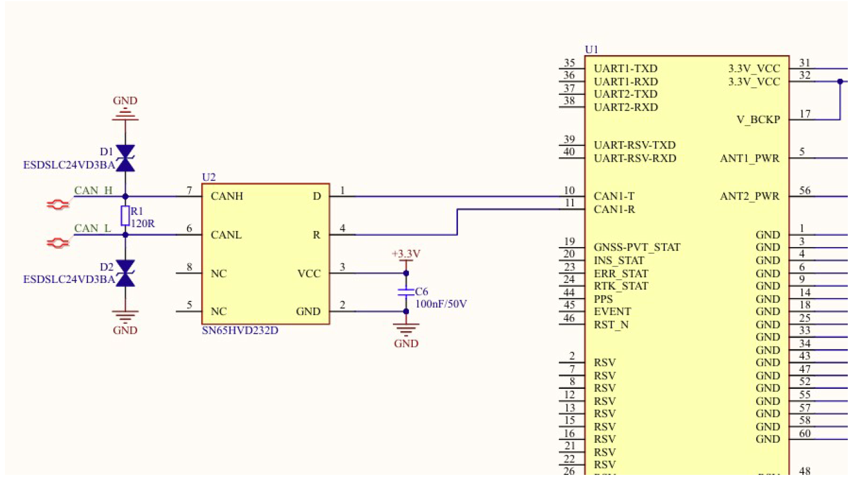Click the U2 designator label
This screenshot has height=504, width=854.
coord(209,178)
